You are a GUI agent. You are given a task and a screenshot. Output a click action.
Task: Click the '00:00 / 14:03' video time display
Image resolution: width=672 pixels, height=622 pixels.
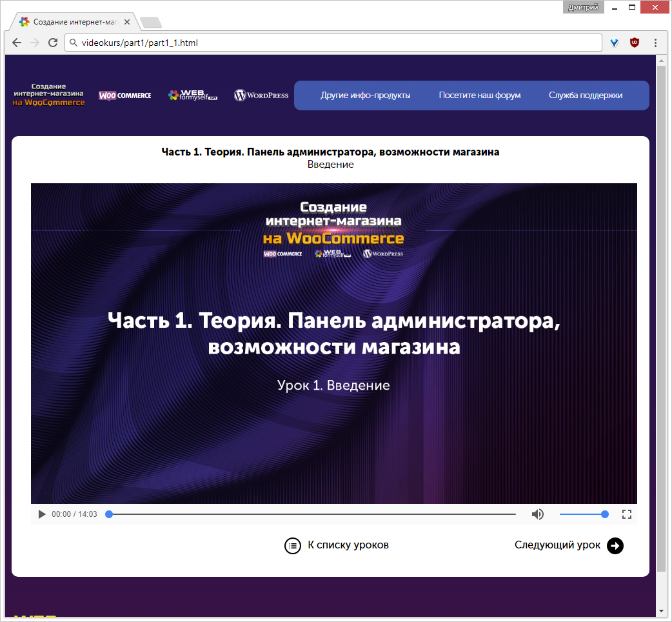pyautogui.click(x=75, y=514)
